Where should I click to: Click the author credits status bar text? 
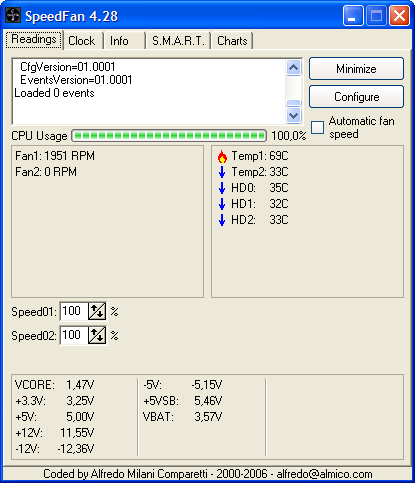pos(208,474)
